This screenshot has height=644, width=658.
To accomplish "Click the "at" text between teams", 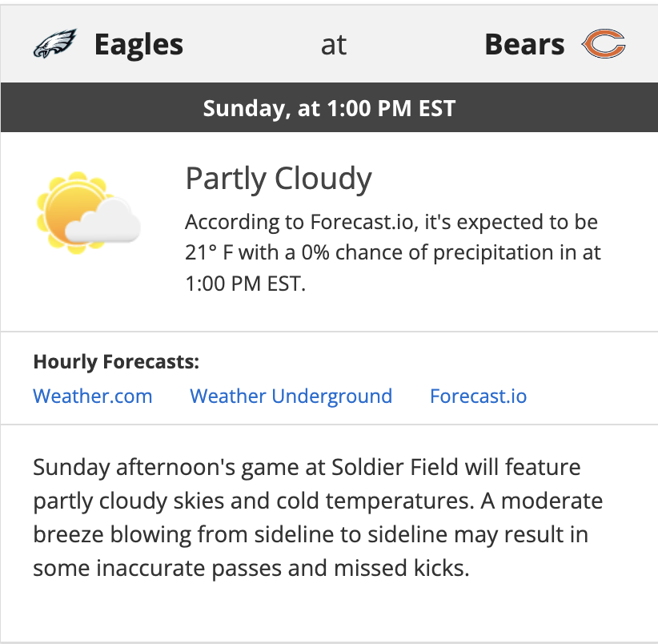I will [333, 45].
